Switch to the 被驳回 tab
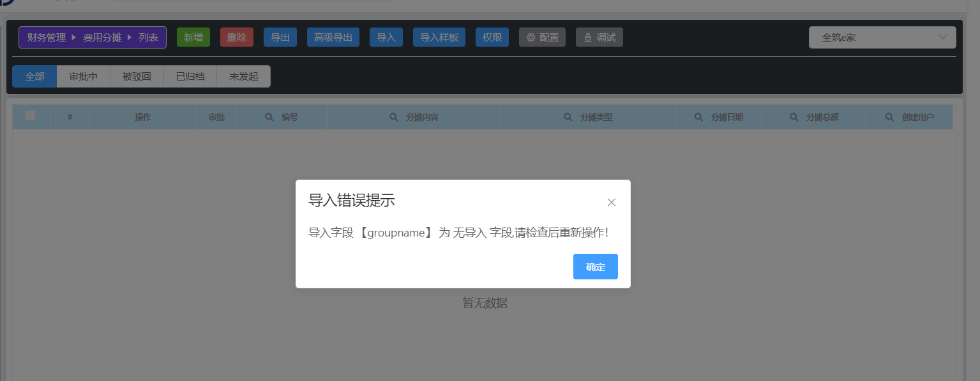This screenshot has height=381, width=980. 137,77
